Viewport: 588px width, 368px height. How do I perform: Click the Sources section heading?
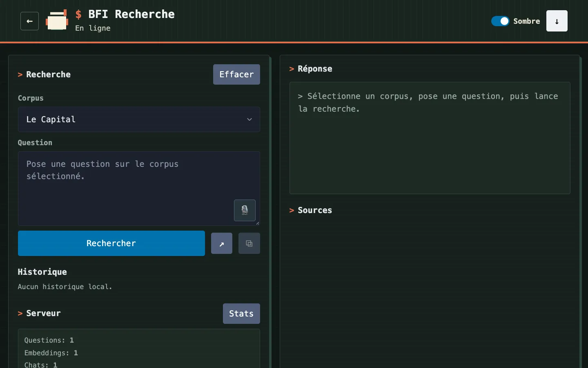tap(311, 210)
